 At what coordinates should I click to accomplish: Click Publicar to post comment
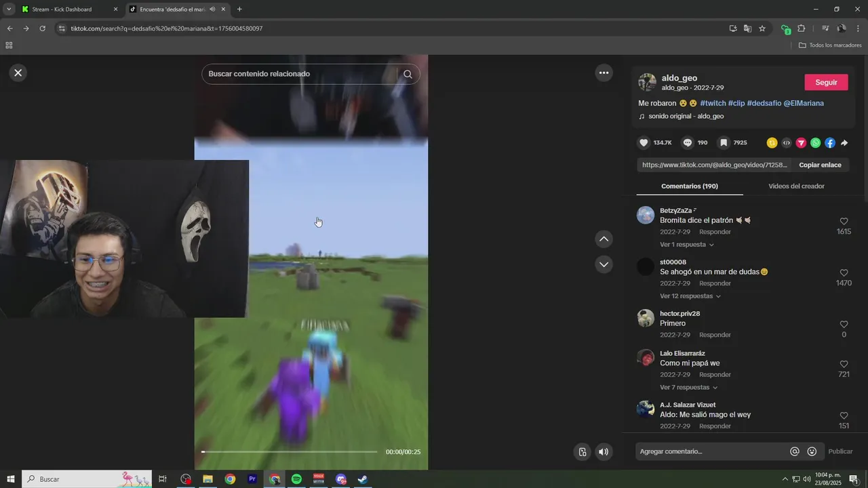tap(840, 451)
